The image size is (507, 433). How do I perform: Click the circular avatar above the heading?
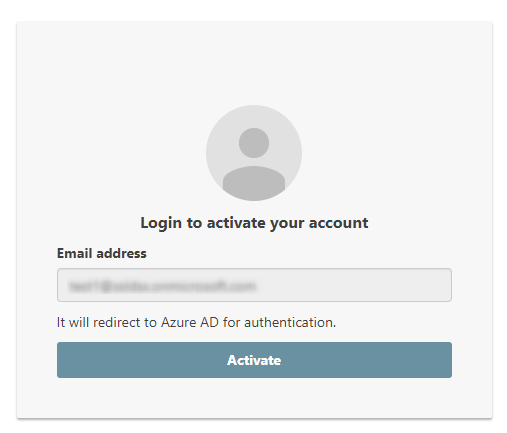point(254,153)
